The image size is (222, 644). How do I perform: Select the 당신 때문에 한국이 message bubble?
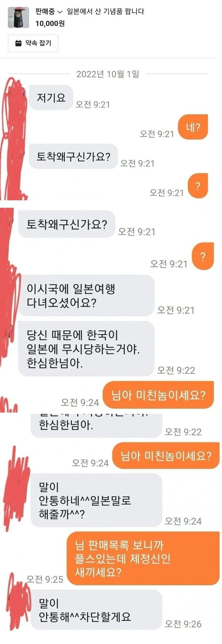tap(86, 349)
